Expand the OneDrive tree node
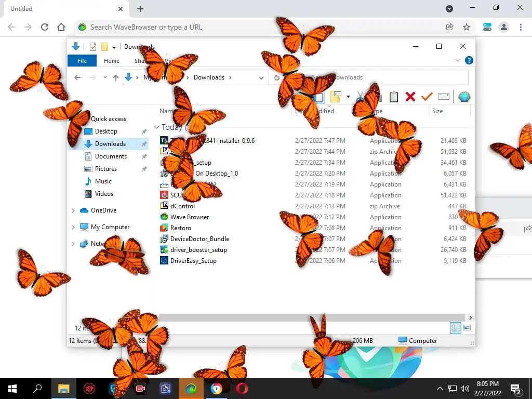Viewport: 532px width, 399px height. pos(73,211)
